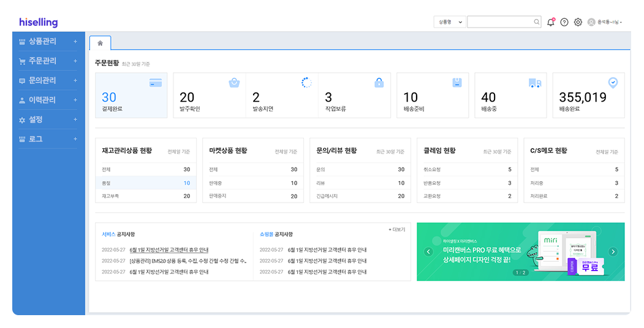
Task: Click 판매중지 row in 마켓상품 현황
Action: (x=253, y=196)
